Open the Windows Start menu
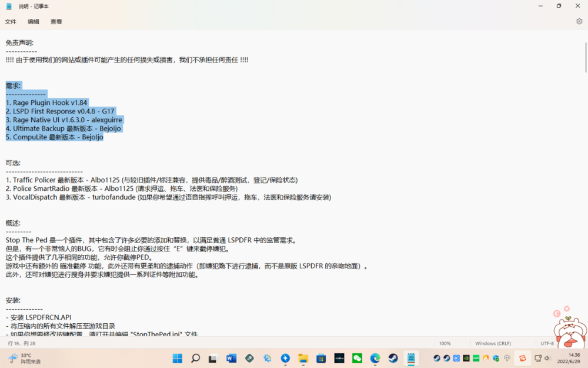The height and width of the screenshot is (368, 588). (x=177, y=357)
